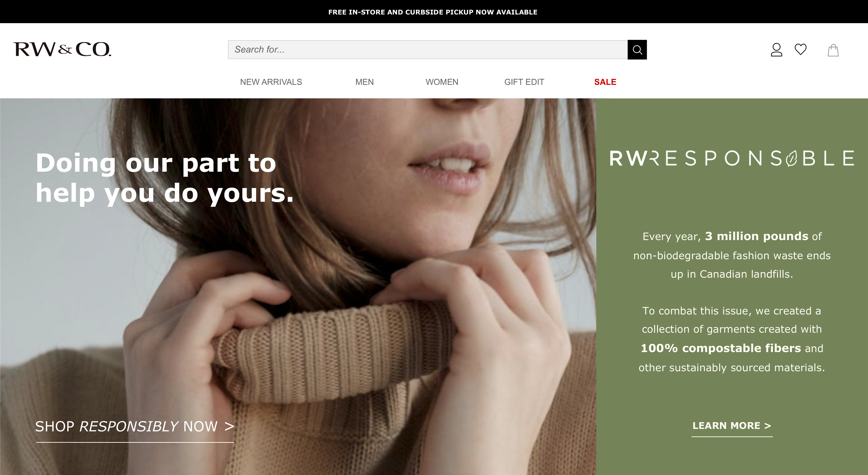Open the Women menu
Screen dimensions: 868x475
pos(442,82)
